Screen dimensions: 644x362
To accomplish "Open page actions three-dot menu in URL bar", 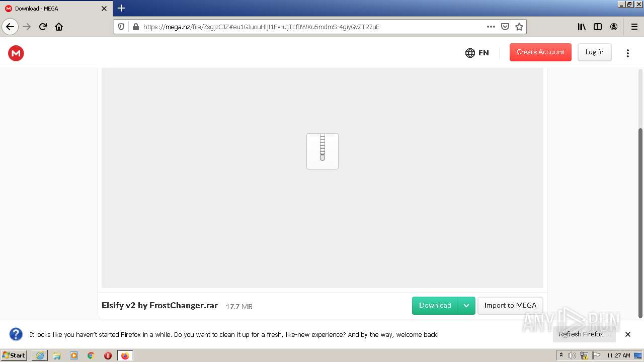I will [491, 27].
